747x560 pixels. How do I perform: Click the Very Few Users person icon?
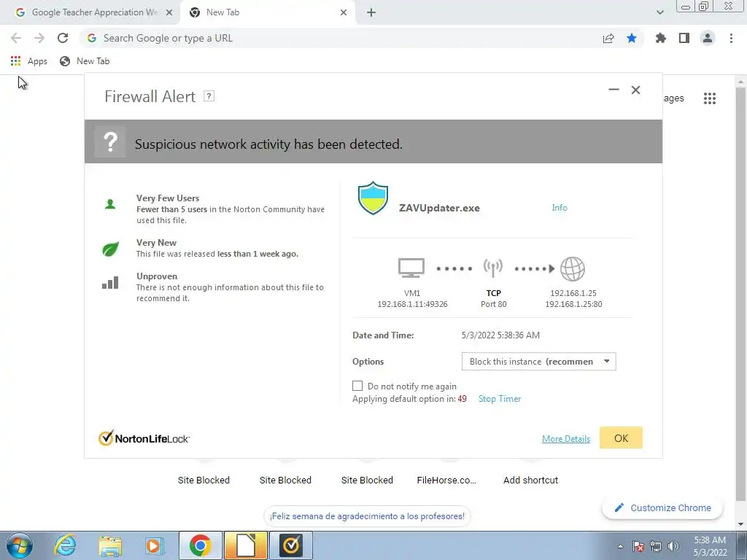110,204
